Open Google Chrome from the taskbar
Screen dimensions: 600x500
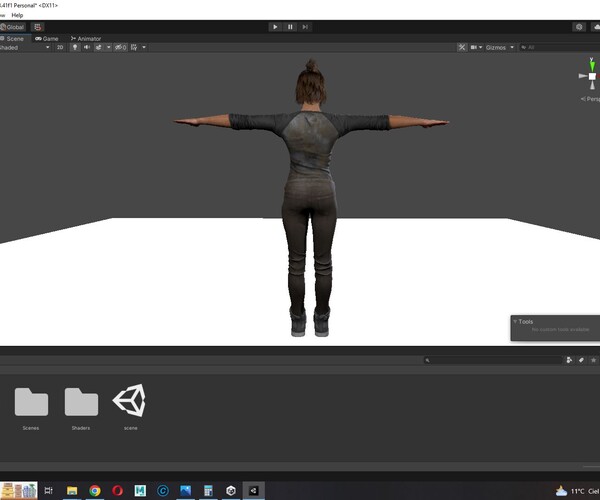point(95,490)
